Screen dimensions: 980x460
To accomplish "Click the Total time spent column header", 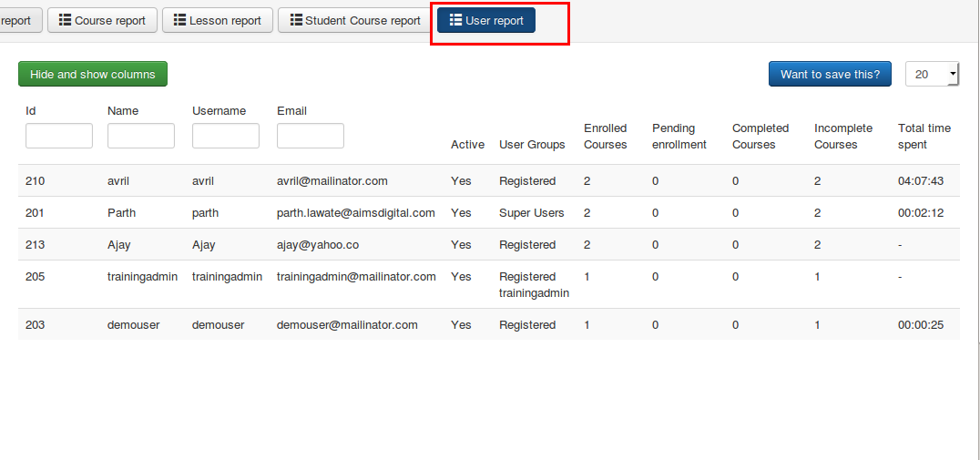I will pyautogui.click(x=924, y=137).
